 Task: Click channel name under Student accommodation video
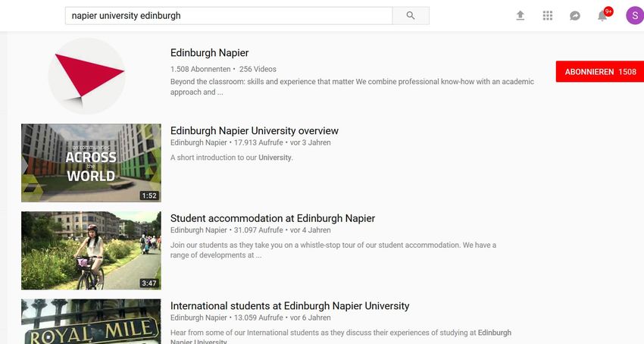click(x=199, y=230)
